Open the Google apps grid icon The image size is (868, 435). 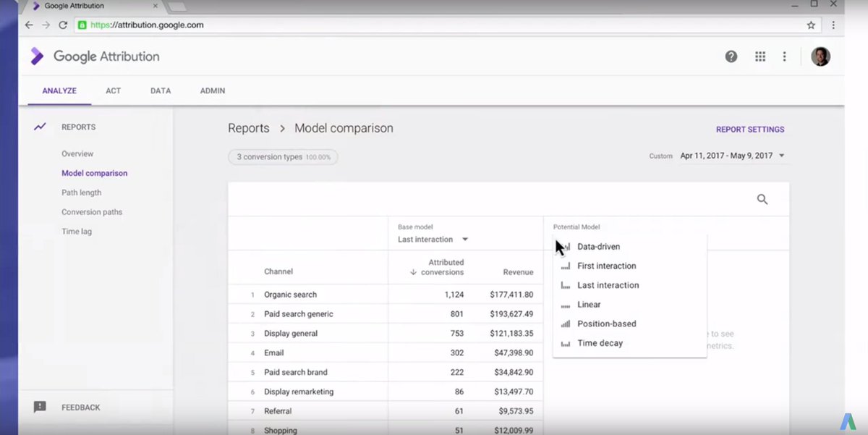(760, 56)
